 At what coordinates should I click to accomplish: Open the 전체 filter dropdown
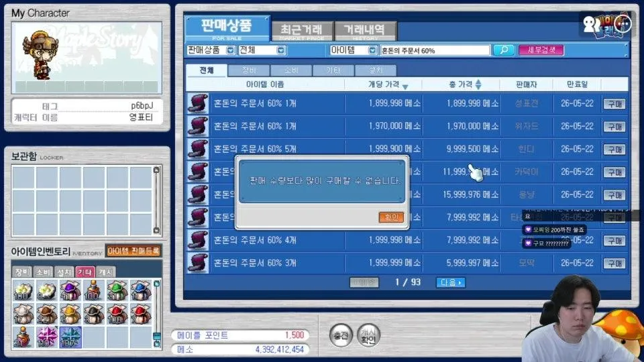click(x=280, y=50)
